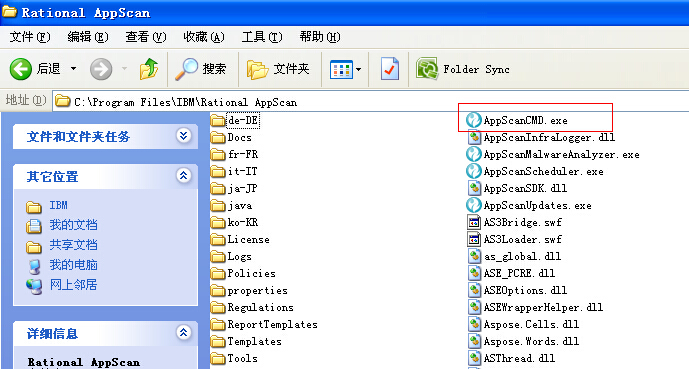Select the AppScanCMD.exe file icon
This screenshot has width=689, height=369.
(x=473, y=120)
